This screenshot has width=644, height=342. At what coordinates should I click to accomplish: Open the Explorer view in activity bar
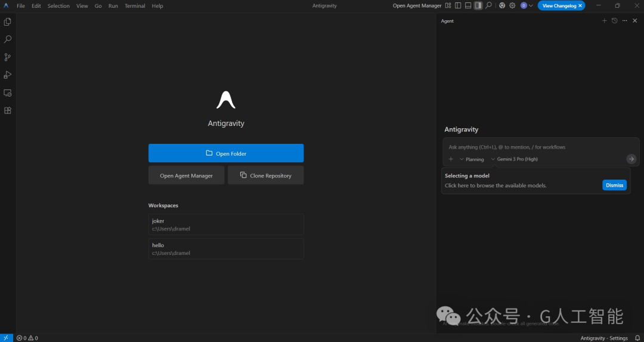[8, 21]
